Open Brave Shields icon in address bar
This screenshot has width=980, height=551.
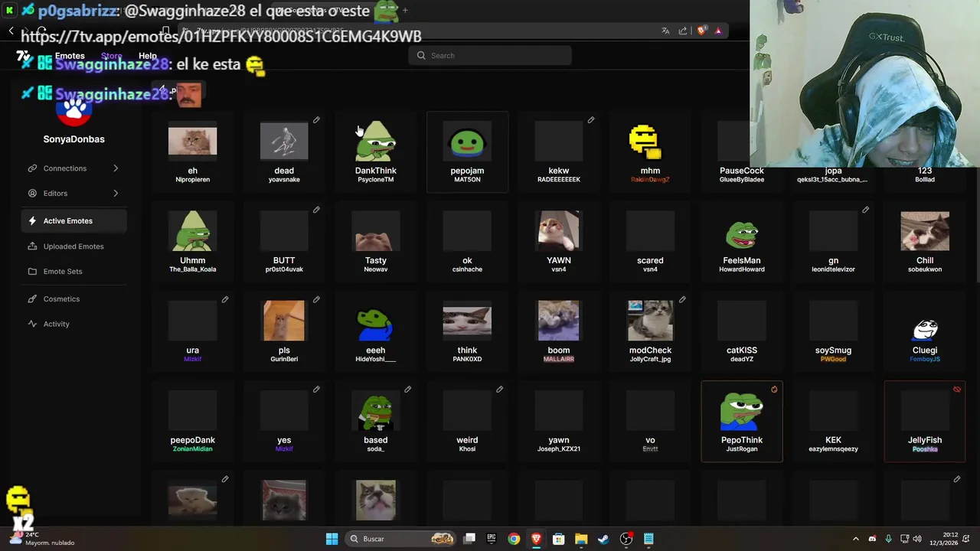click(701, 31)
